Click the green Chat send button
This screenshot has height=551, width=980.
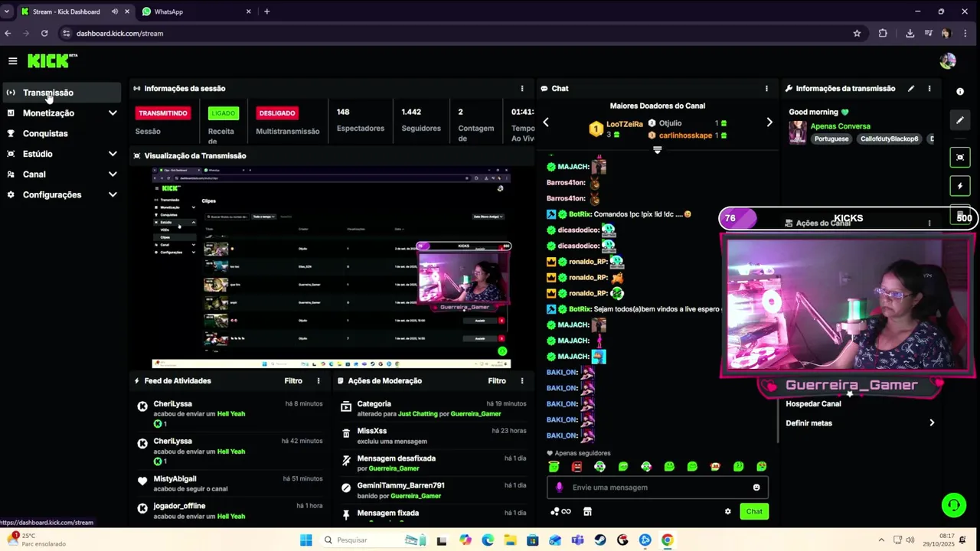(x=754, y=512)
